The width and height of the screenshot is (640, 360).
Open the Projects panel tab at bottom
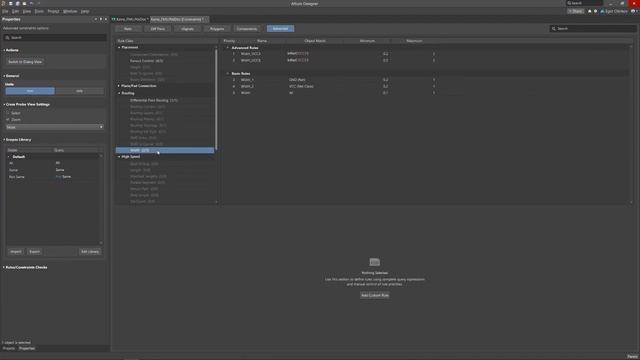click(x=9, y=349)
